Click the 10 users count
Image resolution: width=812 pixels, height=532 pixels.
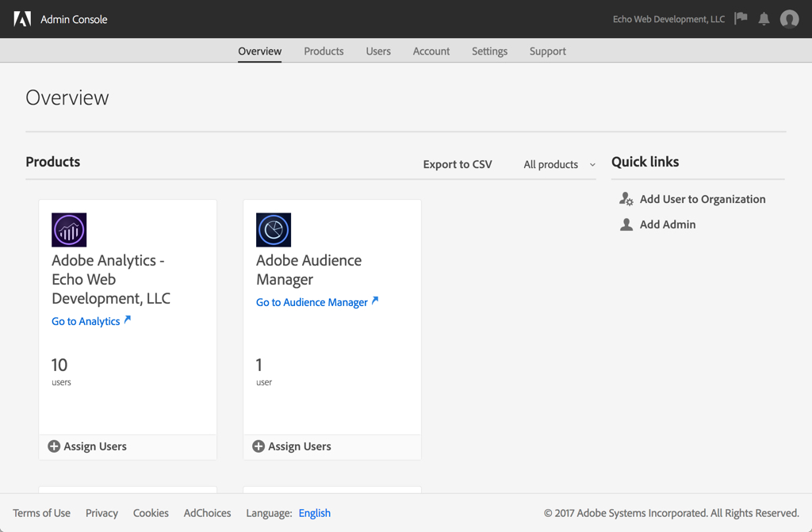pos(60,371)
